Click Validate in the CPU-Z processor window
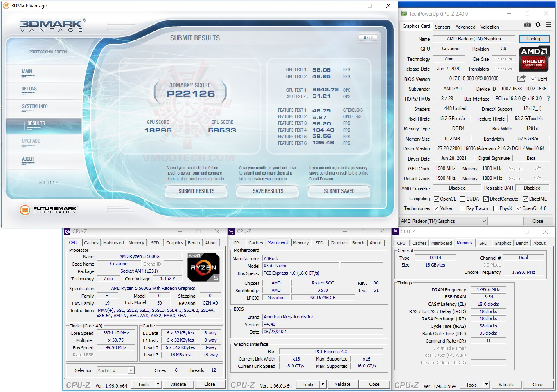 [x=178, y=384]
